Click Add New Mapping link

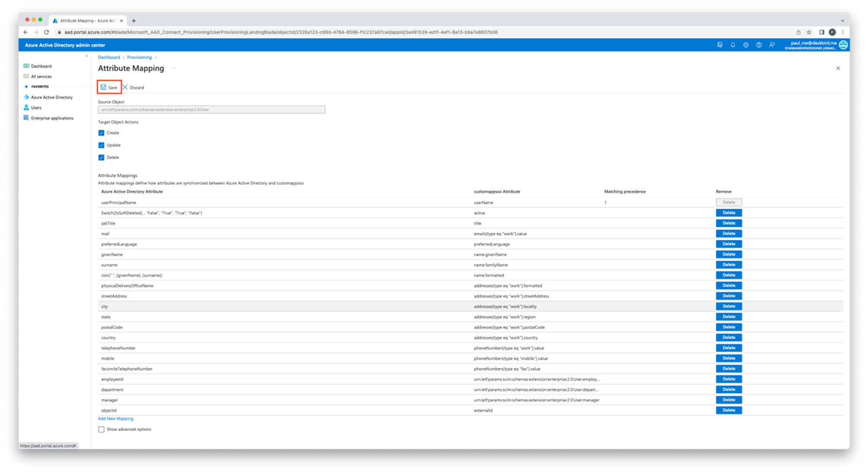(x=115, y=418)
